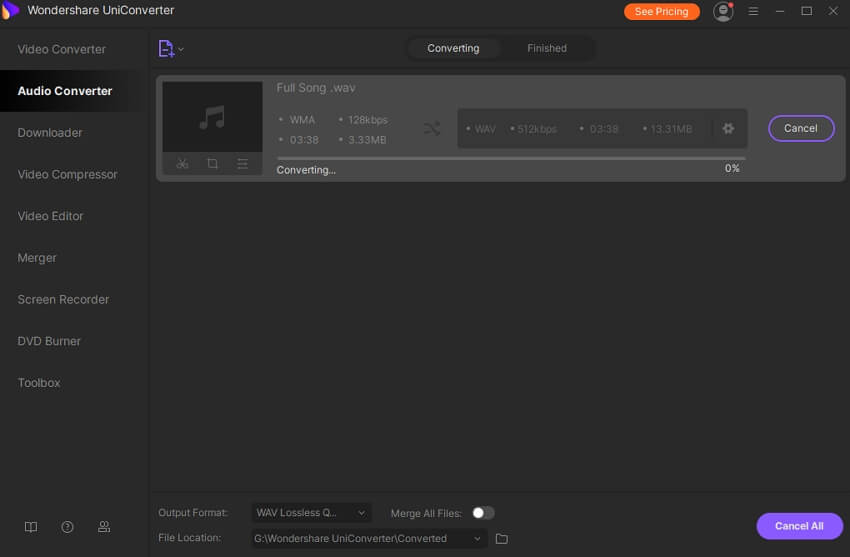This screenshot has height=557, width=850.
Task: Click the add file icon
Action: click(166, 49)
